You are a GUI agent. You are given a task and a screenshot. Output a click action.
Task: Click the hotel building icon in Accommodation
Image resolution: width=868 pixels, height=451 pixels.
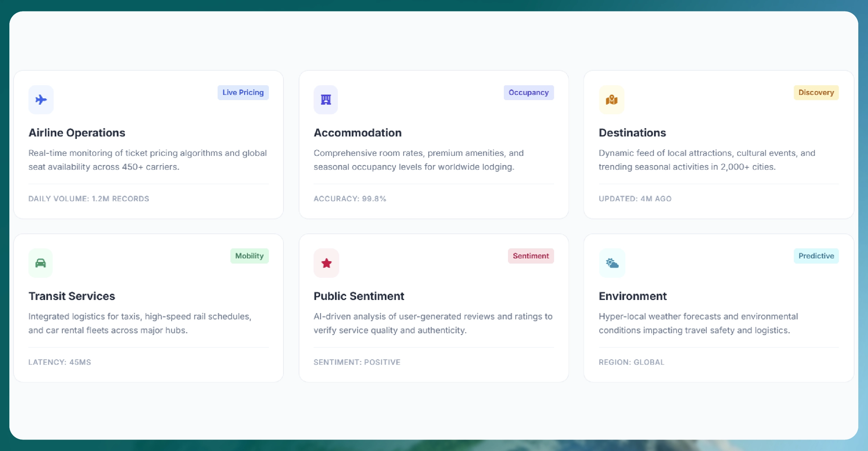pyautogui.click(x=326, y=100)
